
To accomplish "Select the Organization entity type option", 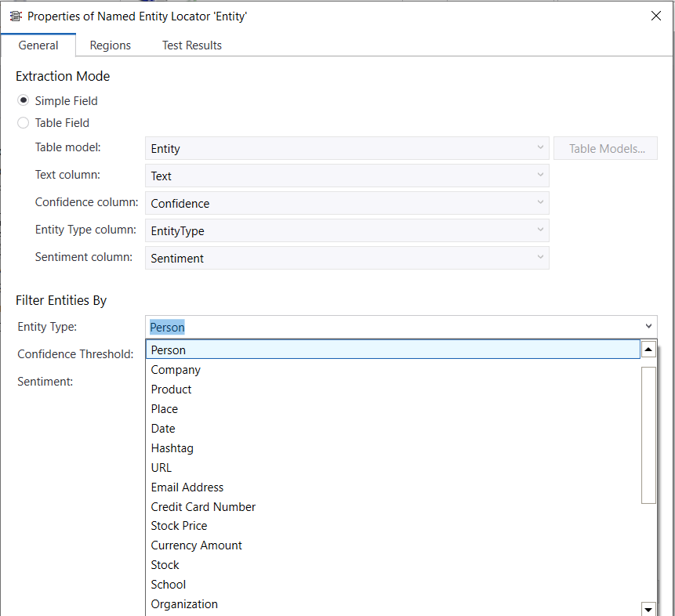I will [x=184, y=604].
